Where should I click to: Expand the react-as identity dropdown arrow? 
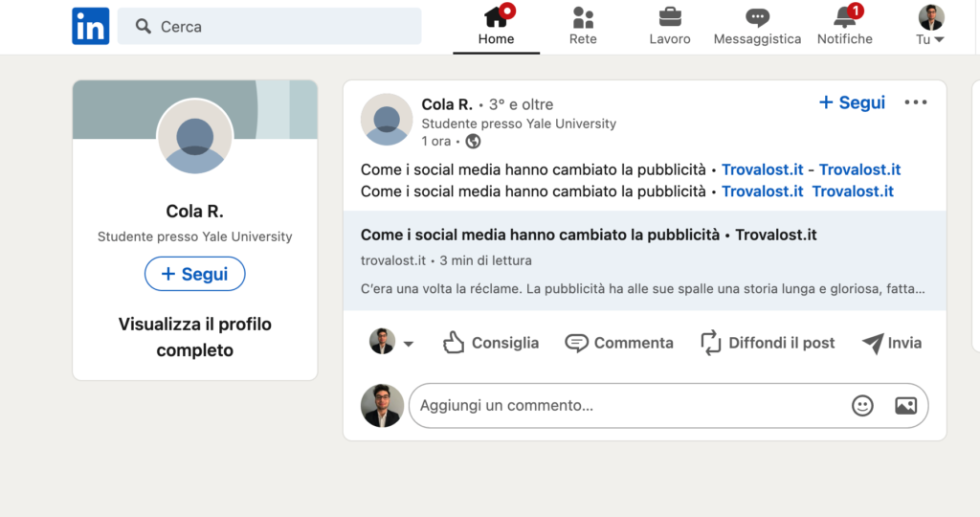point(409,344)
